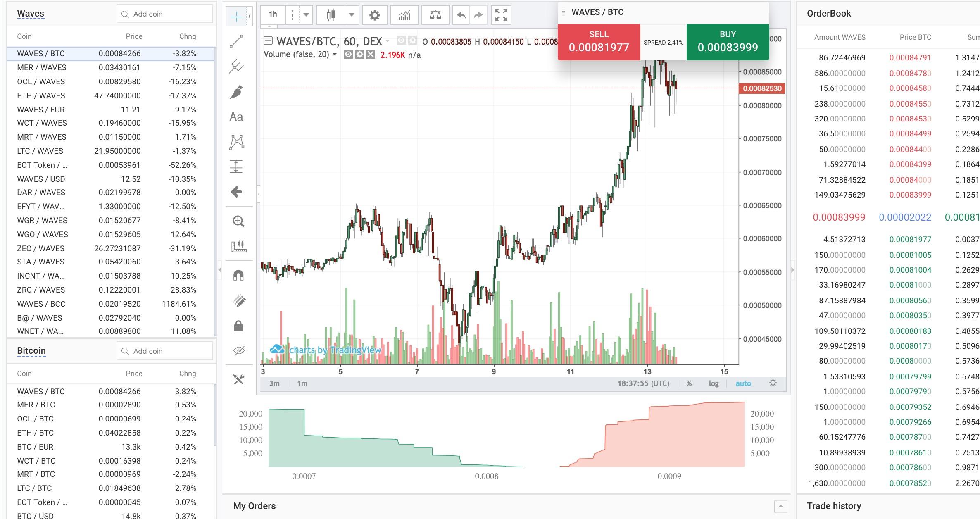Open the Bitcoin market tab heading
The width and height of the screenshot is (980, 519).
click(31, 351)
